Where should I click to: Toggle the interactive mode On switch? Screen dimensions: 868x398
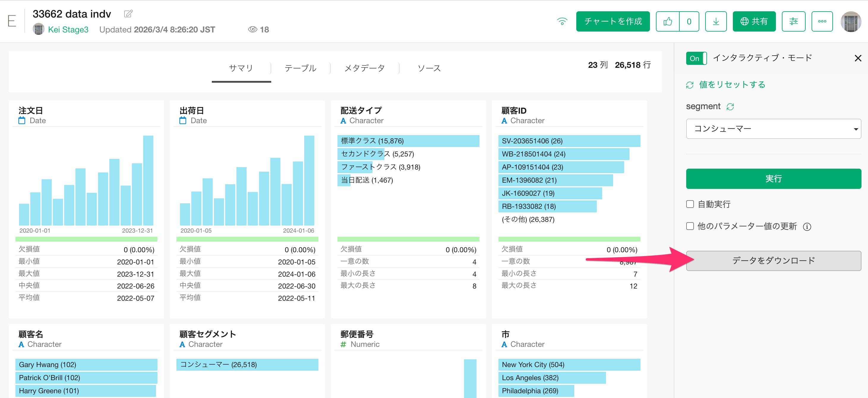click(x=696, y=58)
